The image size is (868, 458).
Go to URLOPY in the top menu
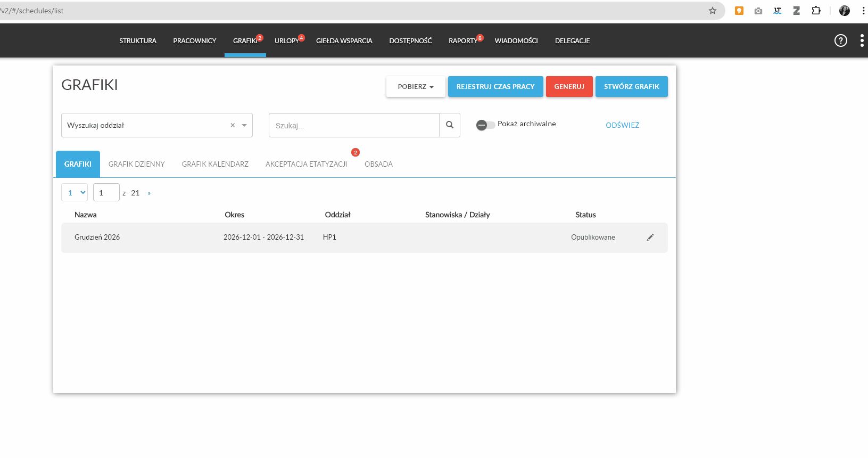pos(286,41)
